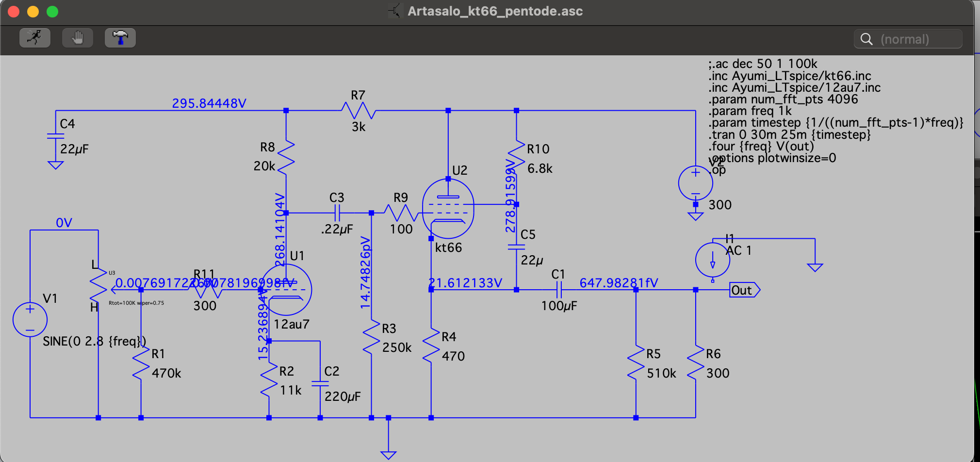Click ground symbol under capacitor C4
980x462 pixels.
[x=56, y=165]
